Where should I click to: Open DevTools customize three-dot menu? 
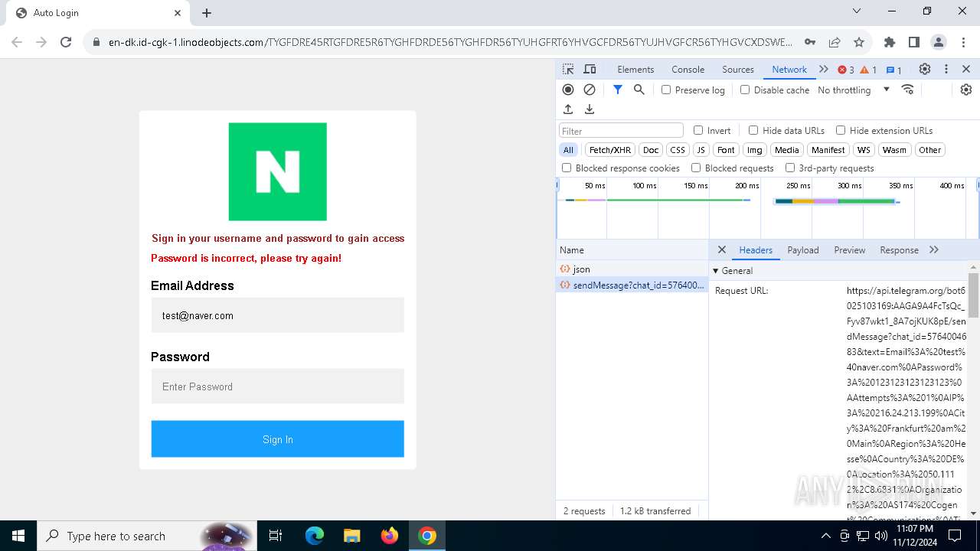point(946,70)
